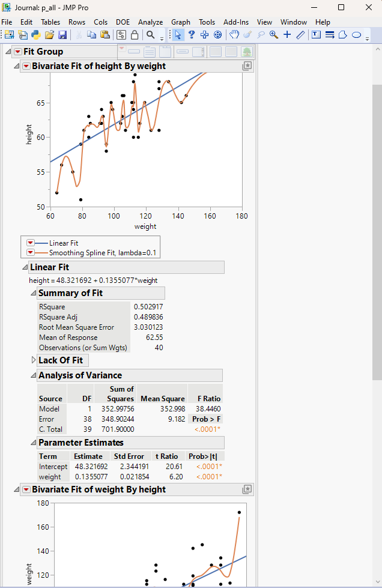
Task: Click the blue Linear Fit line swatch in legend
Action: (41, 243)
